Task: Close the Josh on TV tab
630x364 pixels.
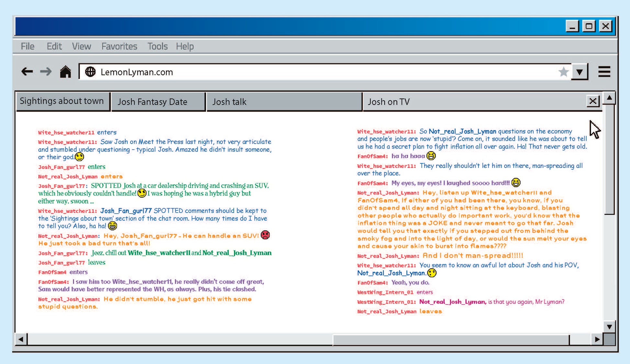Action: click(x=593, y=101)
